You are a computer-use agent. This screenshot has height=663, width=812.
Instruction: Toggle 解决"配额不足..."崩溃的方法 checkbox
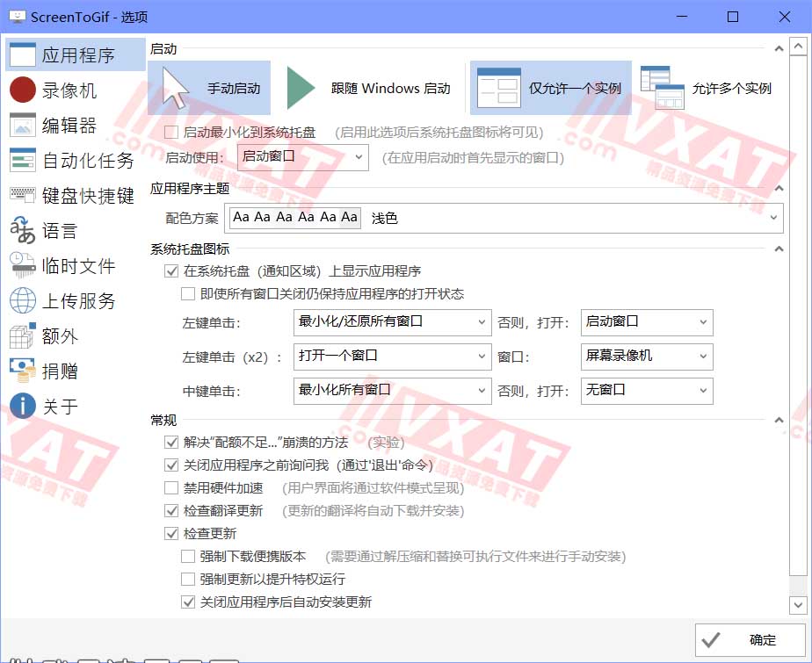(x=171, y=443)
